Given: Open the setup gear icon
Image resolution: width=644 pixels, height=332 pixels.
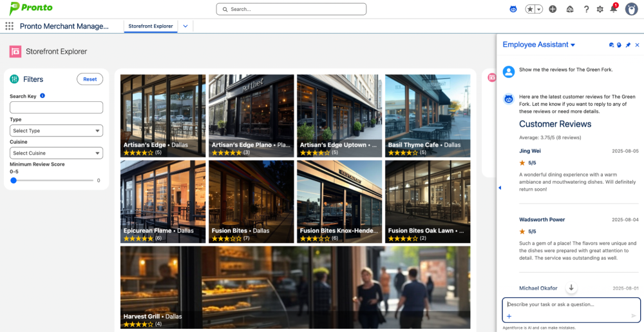Looking at the screenshot, I should point(600,9).
